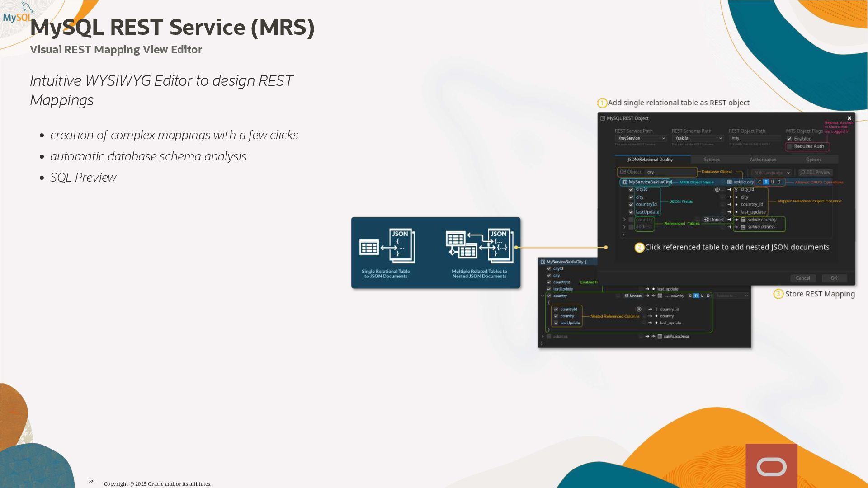Click the Oracle logo in the corner

tap(771, 466)
